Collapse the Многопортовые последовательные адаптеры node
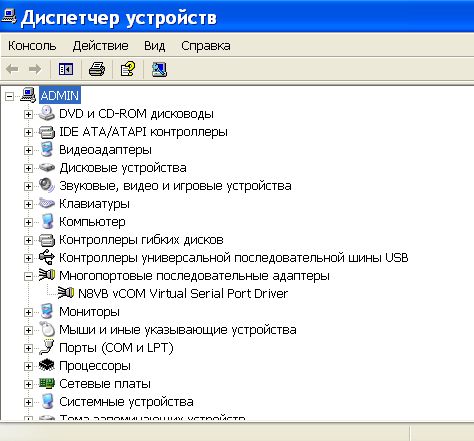This screenshot has height=441, width=474. 28,276
